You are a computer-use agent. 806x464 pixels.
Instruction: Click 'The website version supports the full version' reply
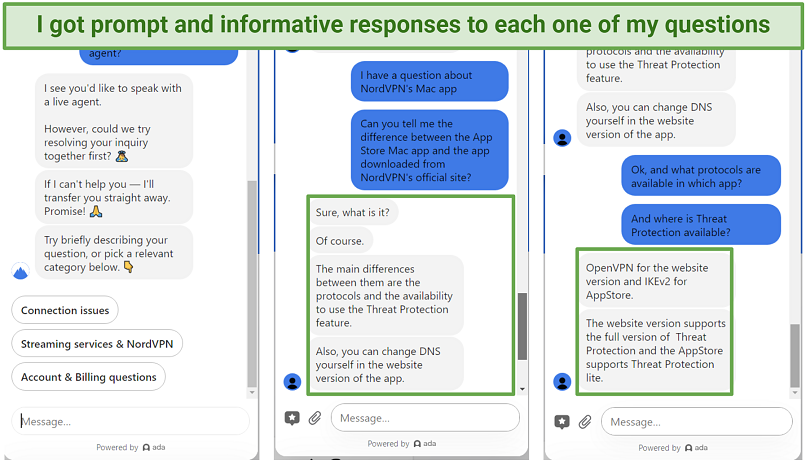(x=655, y=350)
